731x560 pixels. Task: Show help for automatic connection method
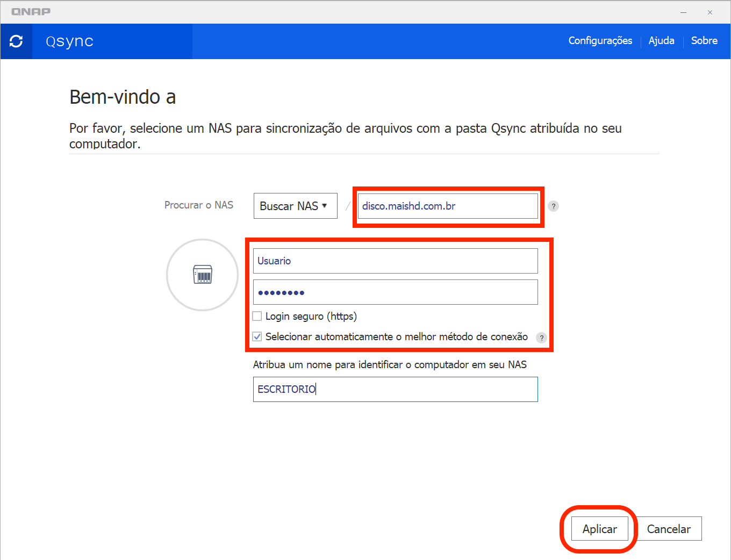coord(542,338)
